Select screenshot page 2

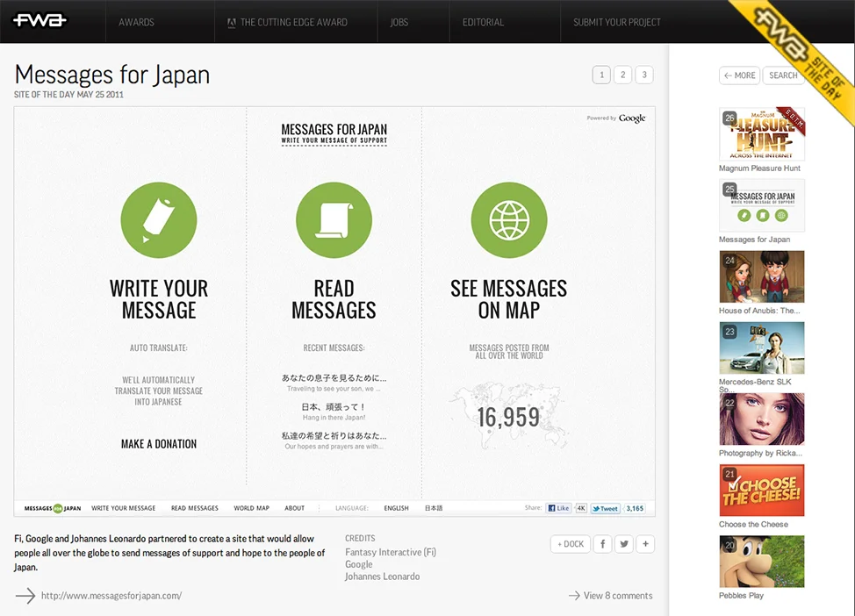point(622,75)
